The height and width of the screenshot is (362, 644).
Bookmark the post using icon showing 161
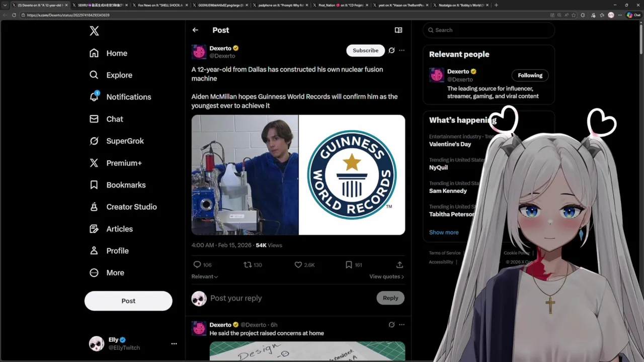[x=354, y=265]
